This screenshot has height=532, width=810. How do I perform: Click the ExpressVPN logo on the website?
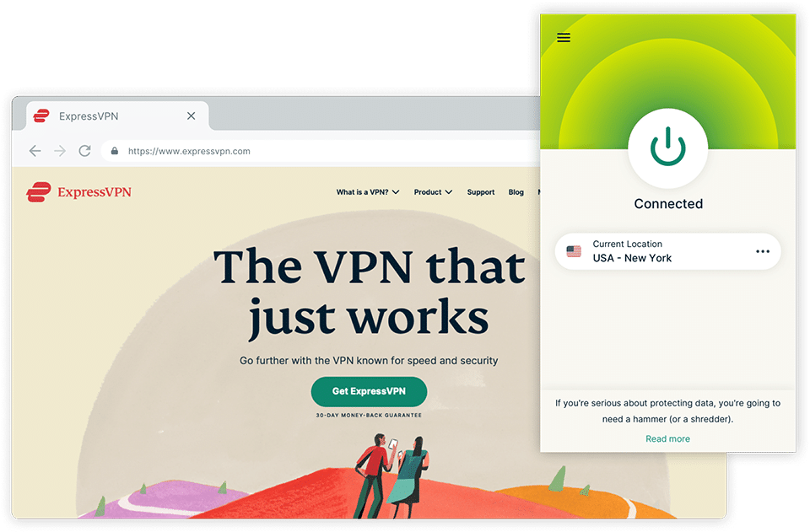tap(78, 192)
